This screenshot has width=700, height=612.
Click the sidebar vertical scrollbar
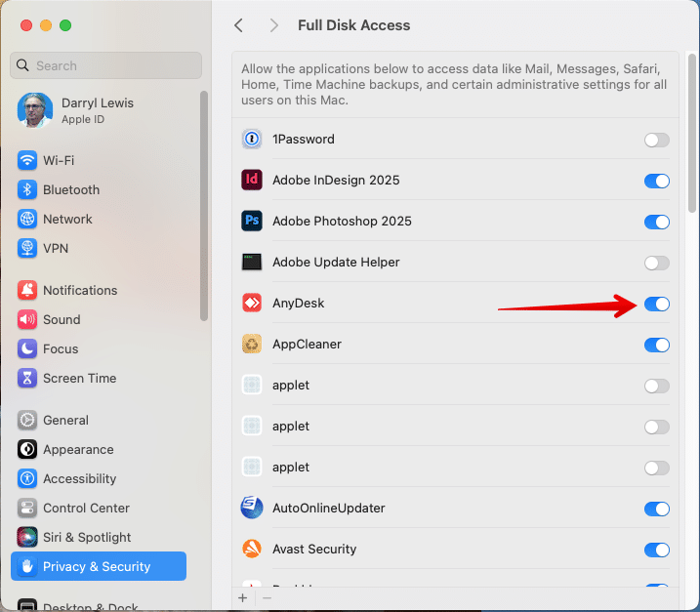pos(204,205)
